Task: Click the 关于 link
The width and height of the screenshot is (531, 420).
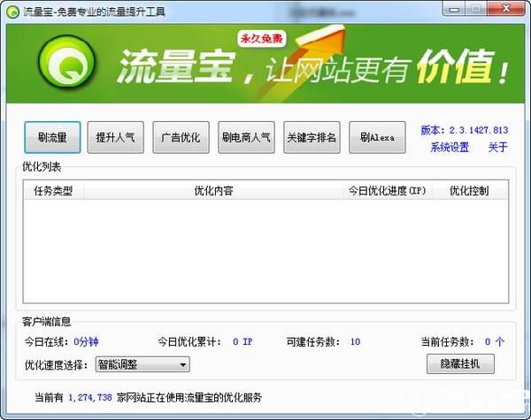Action: (497, 147)
